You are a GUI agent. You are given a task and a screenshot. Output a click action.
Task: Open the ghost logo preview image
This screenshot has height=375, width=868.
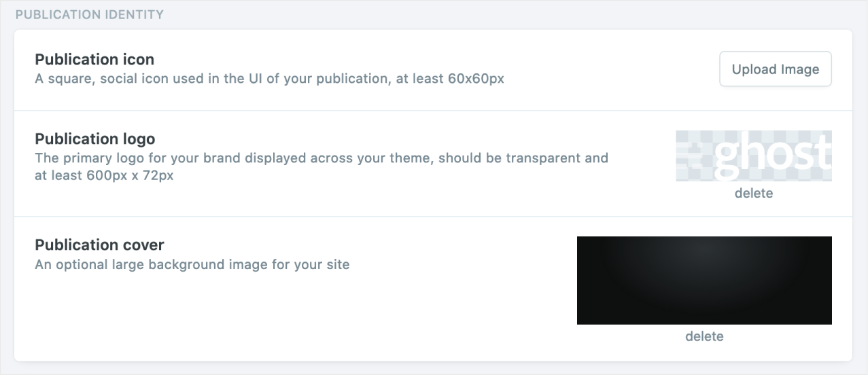point(753,156)
